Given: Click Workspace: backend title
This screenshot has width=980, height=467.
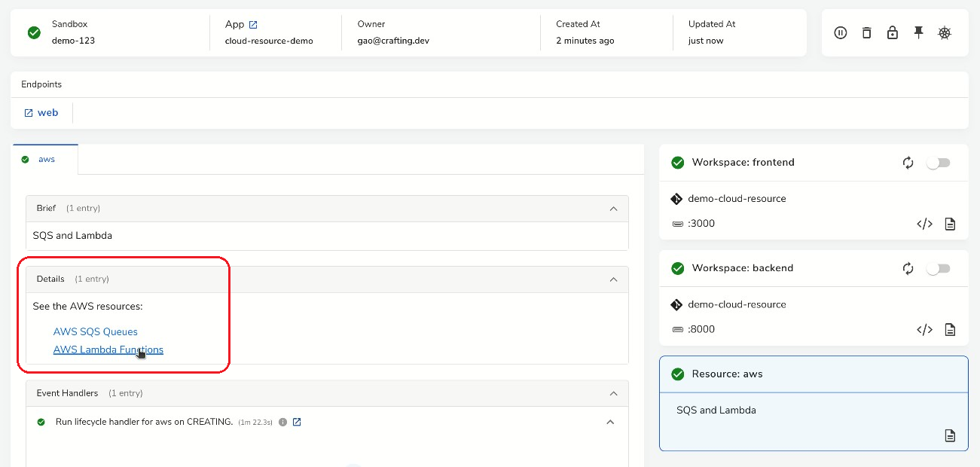Looking at the screenshot, I should (743, 267).
